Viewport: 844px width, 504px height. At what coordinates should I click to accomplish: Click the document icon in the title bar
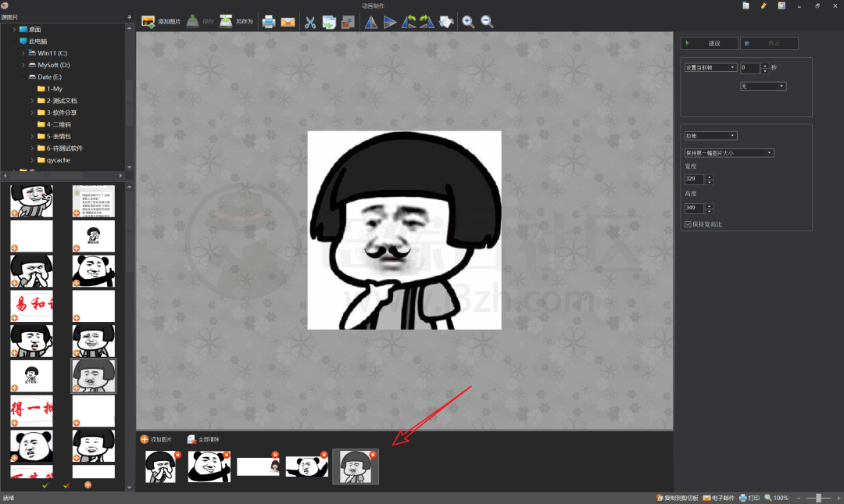[x=746, y=6]
